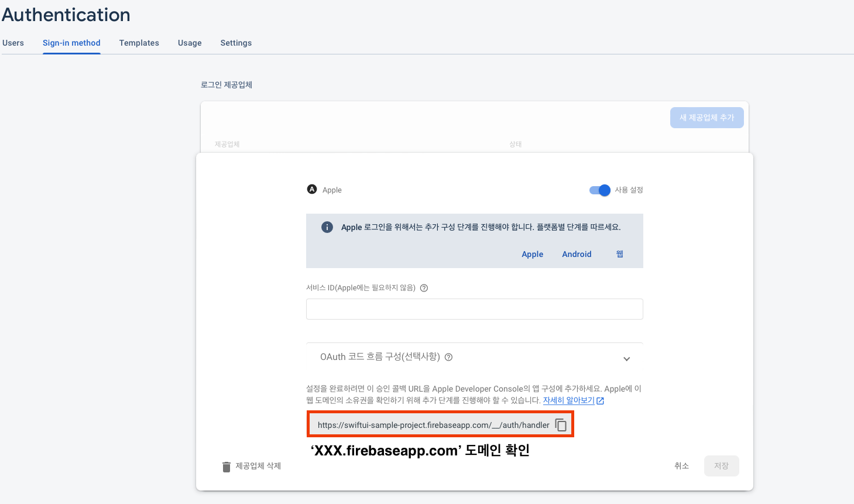Click the 취소 button
This screenshot has height=504, width=854.
pos(681,466)
